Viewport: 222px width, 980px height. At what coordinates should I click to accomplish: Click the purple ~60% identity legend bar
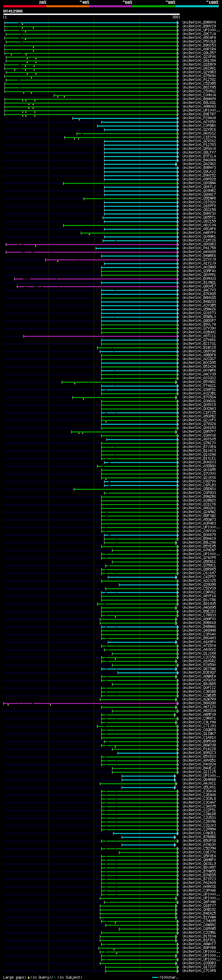click(111, 7)
